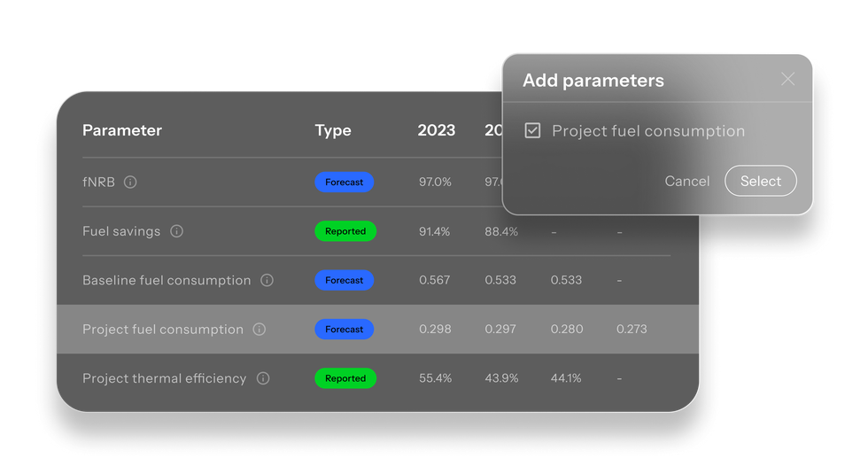
Task: Click the Forecast badge in fNRB row
Action: [x=345, y=183]
